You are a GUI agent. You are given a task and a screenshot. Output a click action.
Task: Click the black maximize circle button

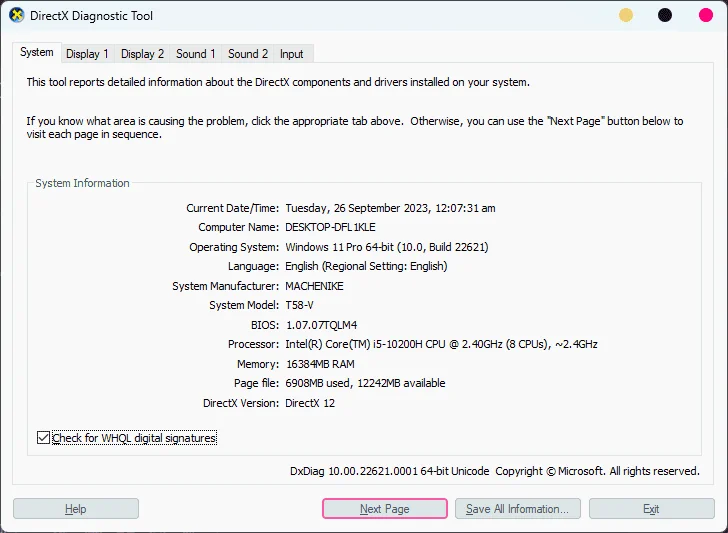click(x=665, y=15)
